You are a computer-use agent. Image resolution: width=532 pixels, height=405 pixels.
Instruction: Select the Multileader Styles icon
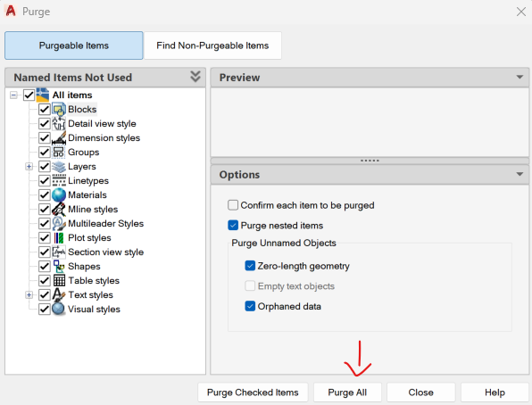click(x=59, y=224)
